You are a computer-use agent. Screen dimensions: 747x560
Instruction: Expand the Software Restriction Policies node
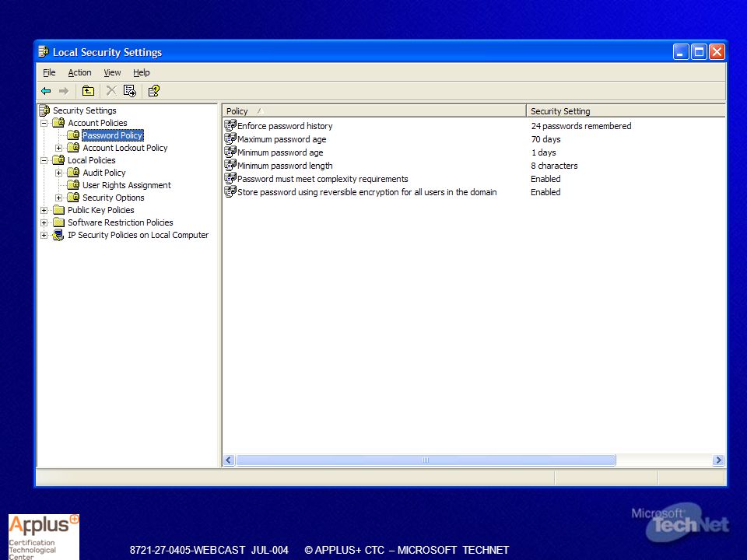(x=44, y=222)
